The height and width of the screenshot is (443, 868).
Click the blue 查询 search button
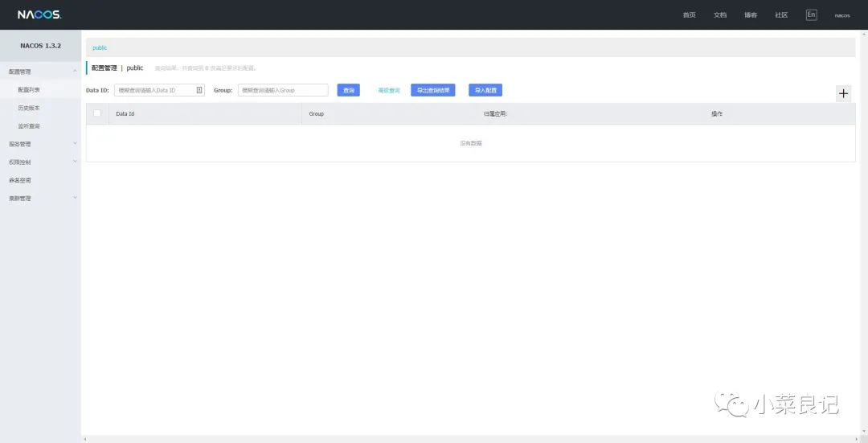point(348,90)
